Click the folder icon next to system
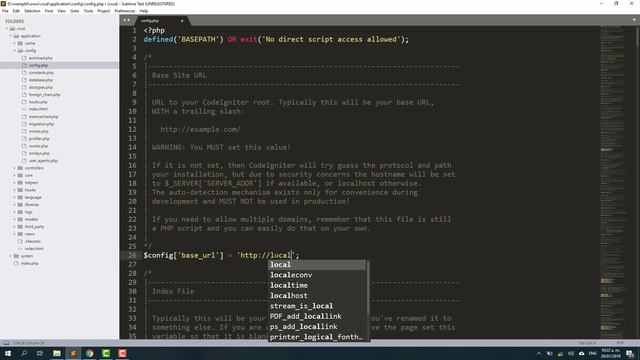640x360 pixels. (x=16, y=256)
